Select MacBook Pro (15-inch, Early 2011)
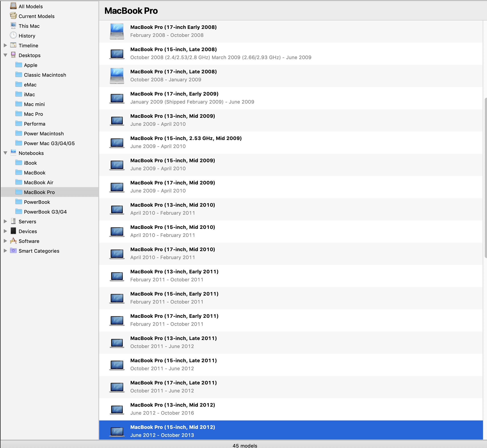This screenshot has width=487, height=448. [291, 298]
